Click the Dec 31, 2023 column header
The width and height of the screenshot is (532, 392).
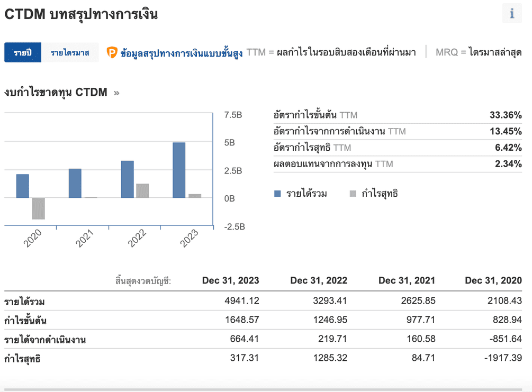(230, 280)
